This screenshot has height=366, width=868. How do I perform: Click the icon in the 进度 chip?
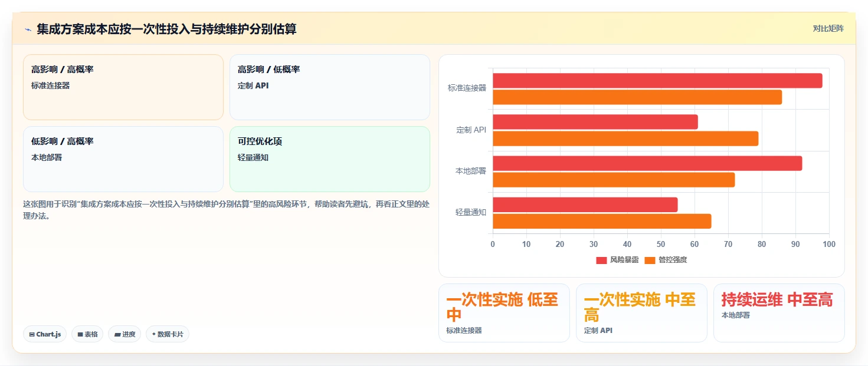coord(117,334)
